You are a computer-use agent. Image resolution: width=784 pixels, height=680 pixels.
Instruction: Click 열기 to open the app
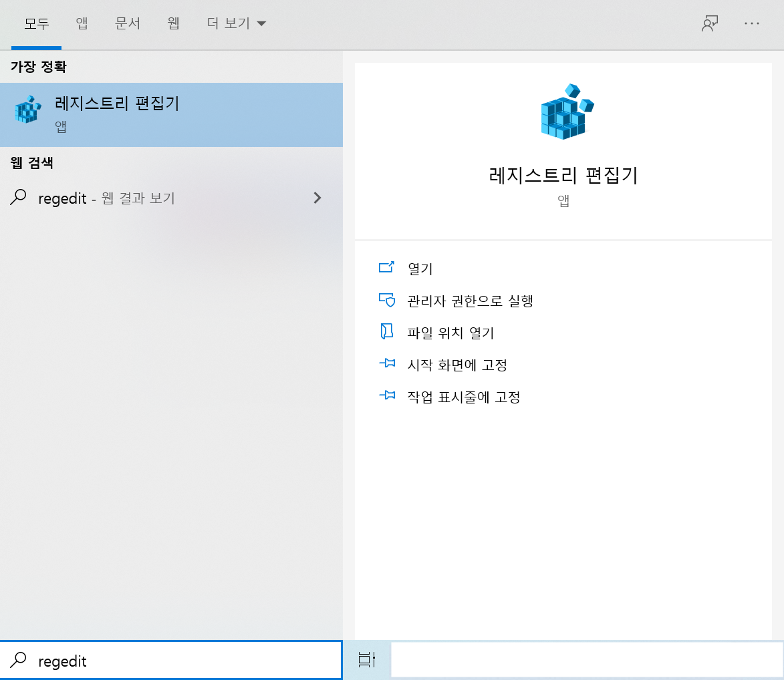point(420,269)
